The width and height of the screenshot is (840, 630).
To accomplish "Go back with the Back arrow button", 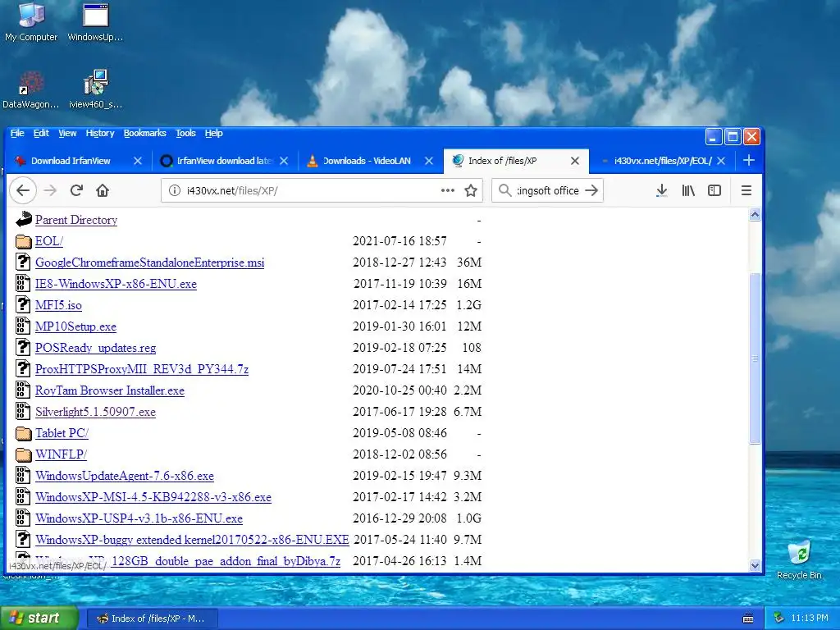I will point(23,190).
